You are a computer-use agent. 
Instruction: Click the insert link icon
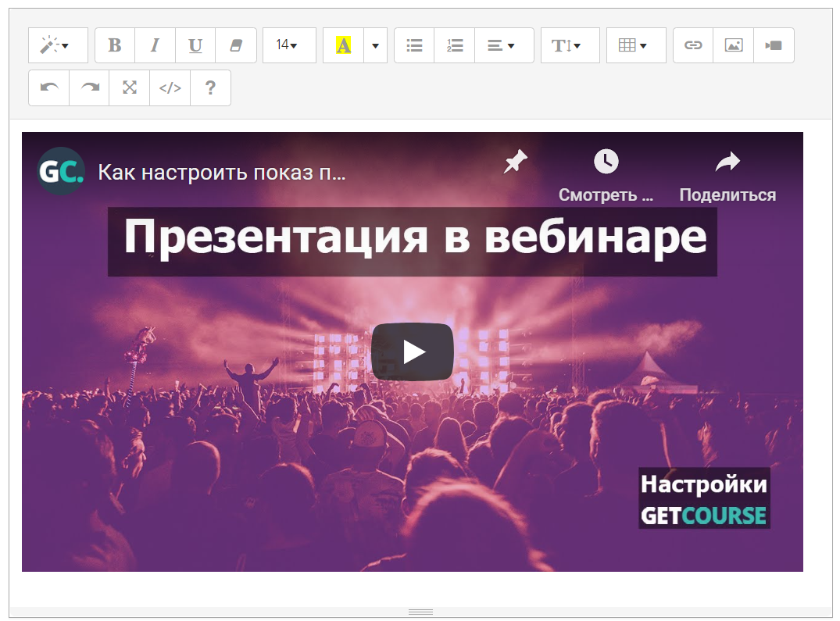coord(693,45)
